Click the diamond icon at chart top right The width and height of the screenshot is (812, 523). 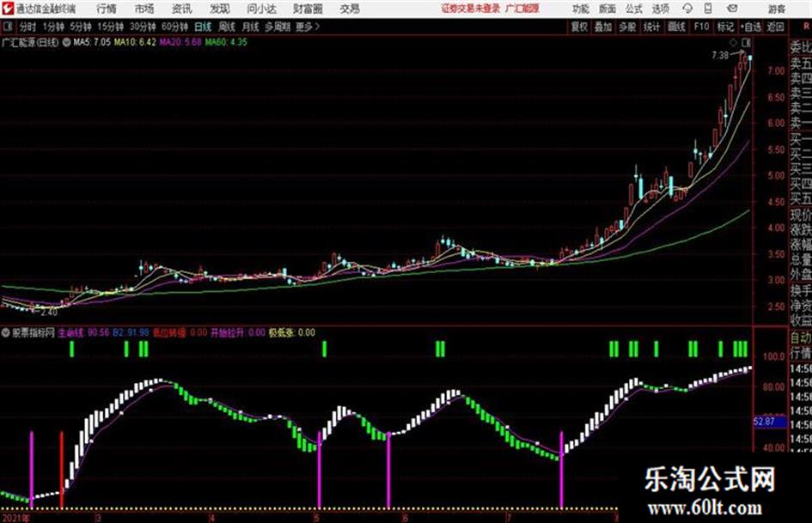tap(733, 42)
